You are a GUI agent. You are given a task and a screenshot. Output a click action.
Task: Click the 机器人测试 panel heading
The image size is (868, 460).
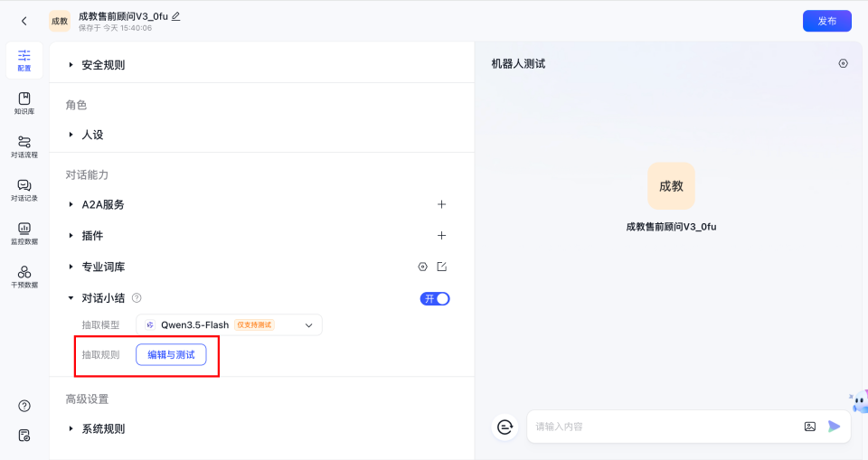point(518,63)
